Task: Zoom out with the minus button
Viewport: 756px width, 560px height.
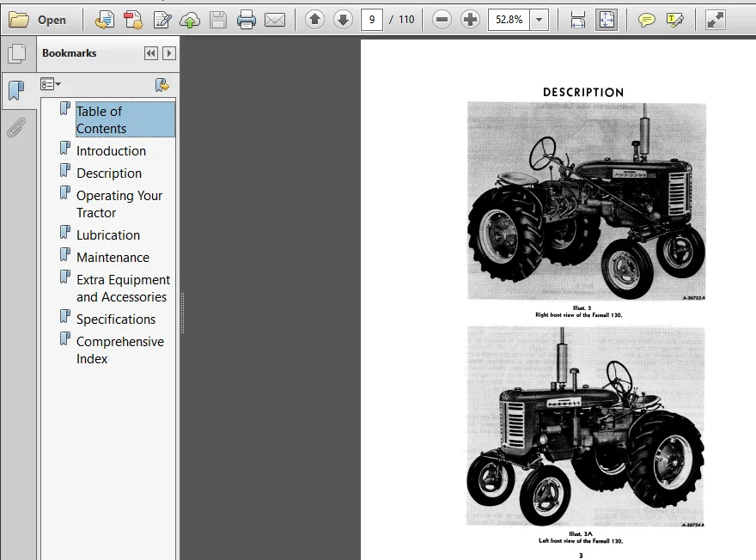Action: coord(442,20)
